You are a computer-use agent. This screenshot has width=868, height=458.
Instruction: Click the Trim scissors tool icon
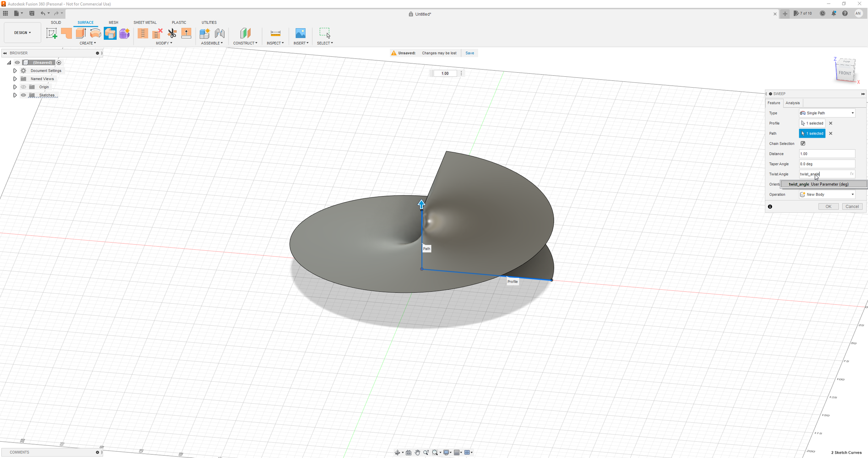click(172, 33)
